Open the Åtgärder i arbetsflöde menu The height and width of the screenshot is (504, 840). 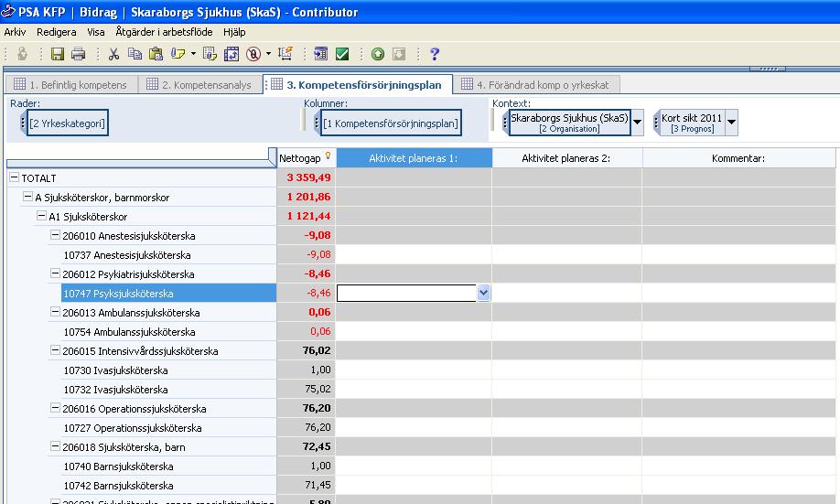(x=164, y=32)
